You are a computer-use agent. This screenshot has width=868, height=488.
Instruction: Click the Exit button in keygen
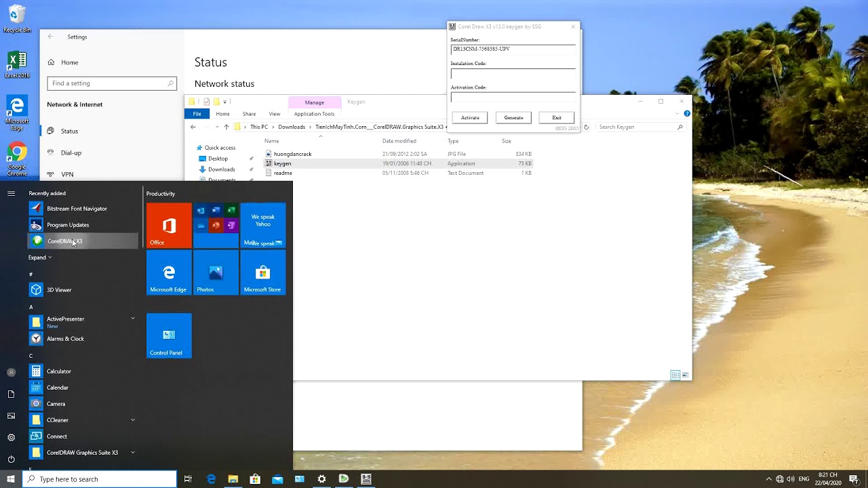click(x=557, y=118)
